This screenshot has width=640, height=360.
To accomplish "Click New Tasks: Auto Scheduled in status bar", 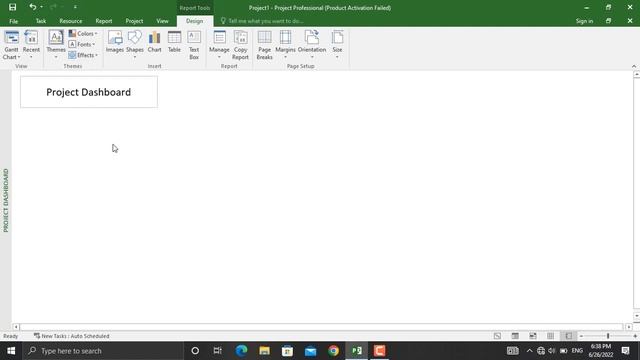I will 71,336.
